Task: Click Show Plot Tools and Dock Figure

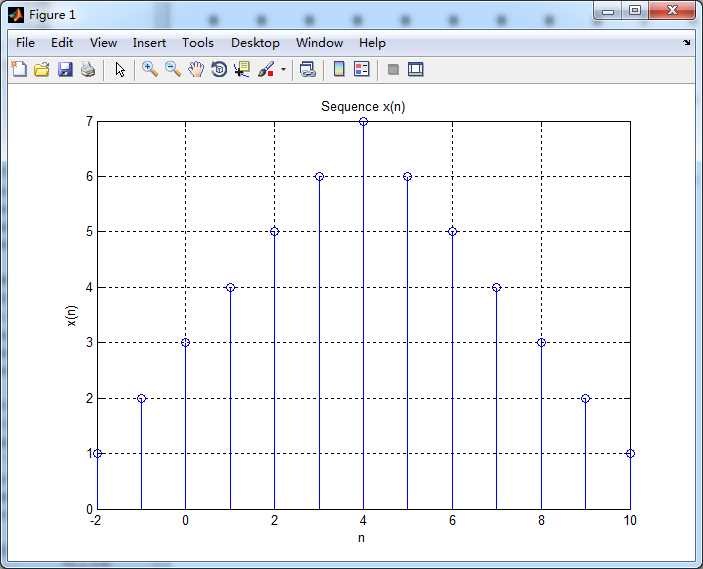Action: click(x=416, y=69)
